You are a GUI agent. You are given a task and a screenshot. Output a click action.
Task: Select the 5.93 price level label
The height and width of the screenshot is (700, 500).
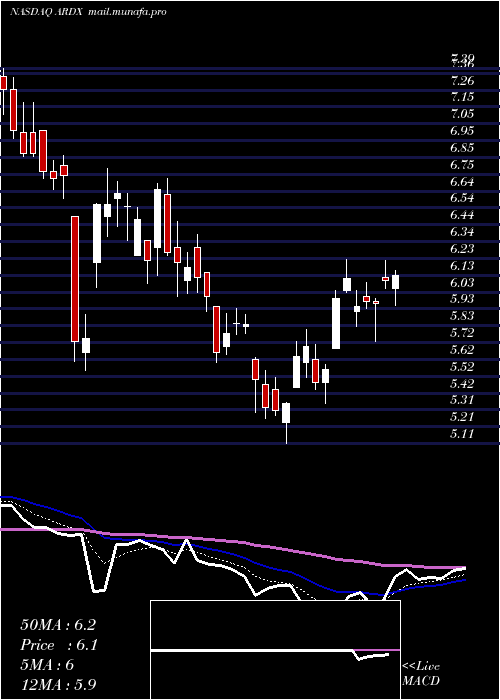click(462, 299)
